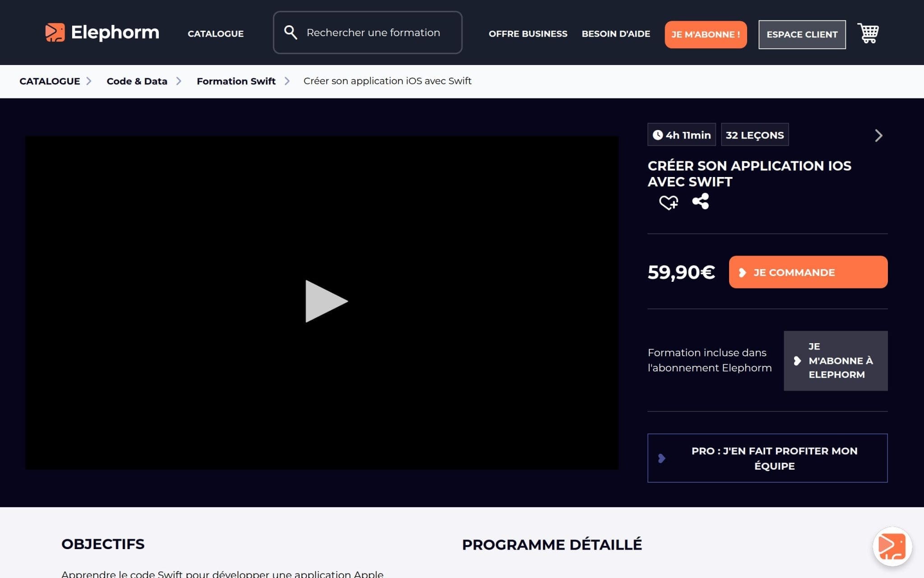
Task: Click the Elephorm logo in header
Action: click(102, 33)
